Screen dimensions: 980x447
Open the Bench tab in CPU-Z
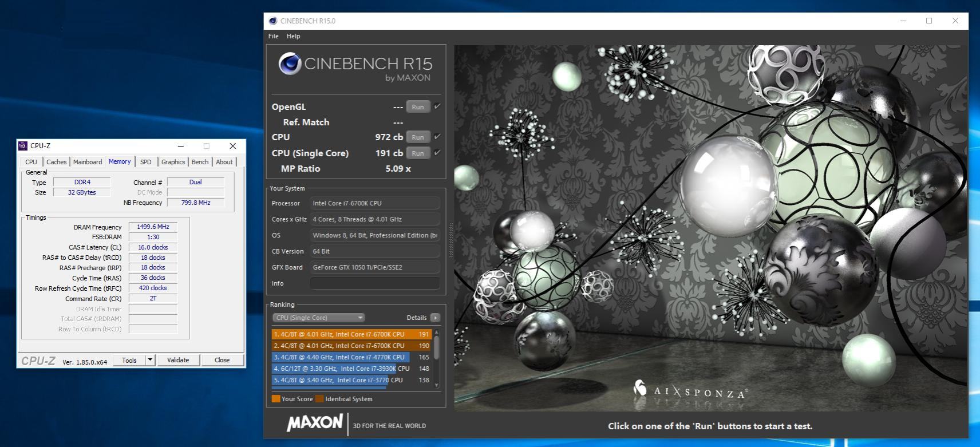coord(200,162)
